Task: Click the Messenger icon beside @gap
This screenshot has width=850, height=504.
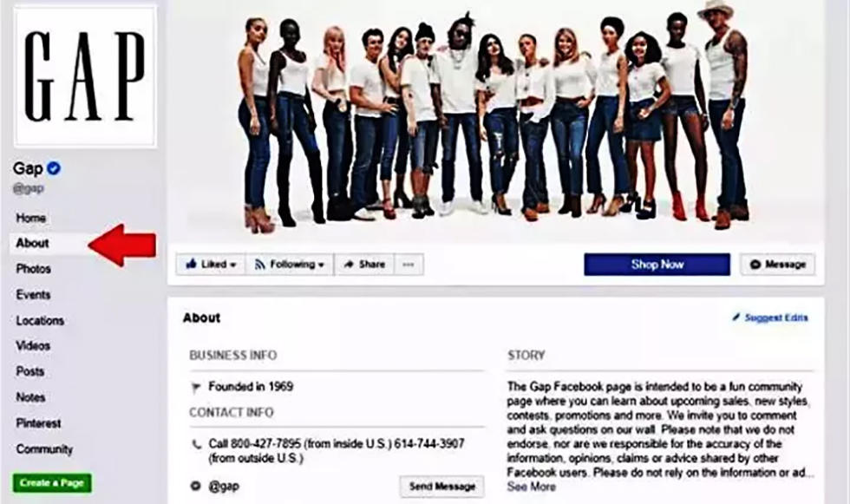Action: coord(196,486)
